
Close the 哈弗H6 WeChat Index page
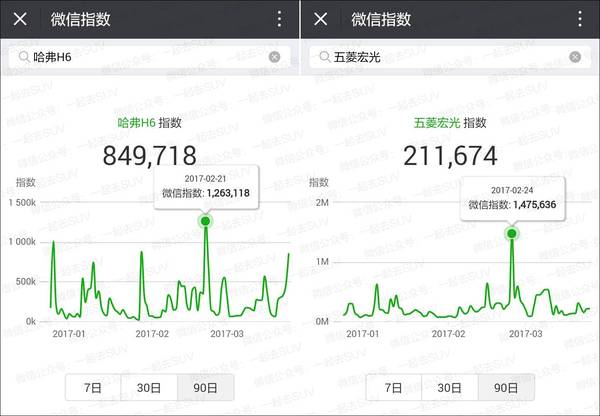(20, 19)
